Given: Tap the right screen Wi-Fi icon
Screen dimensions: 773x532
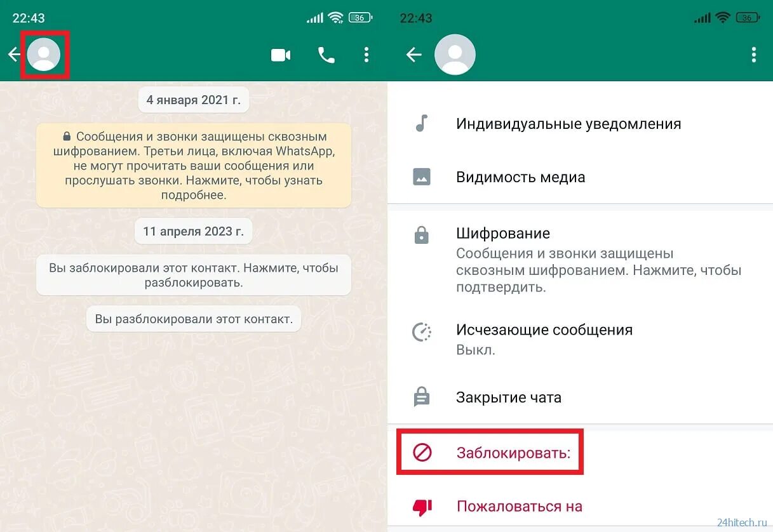Looking at the screenshot, I should [x=723, y=18].
